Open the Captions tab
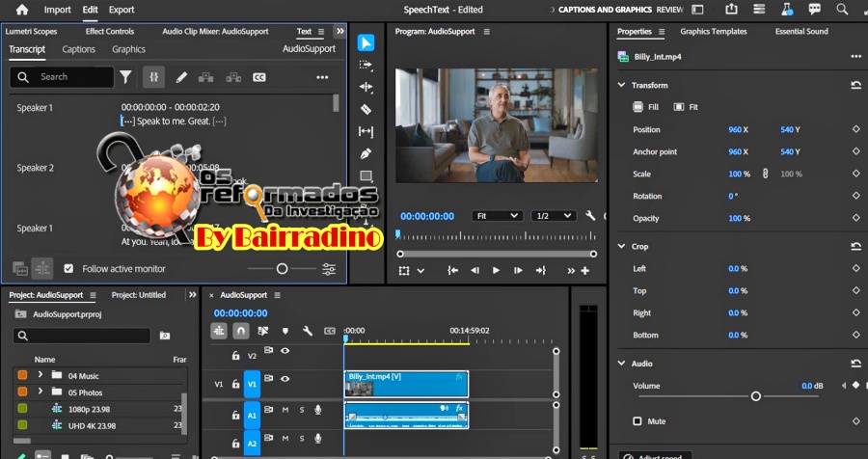 click(79, 49)
